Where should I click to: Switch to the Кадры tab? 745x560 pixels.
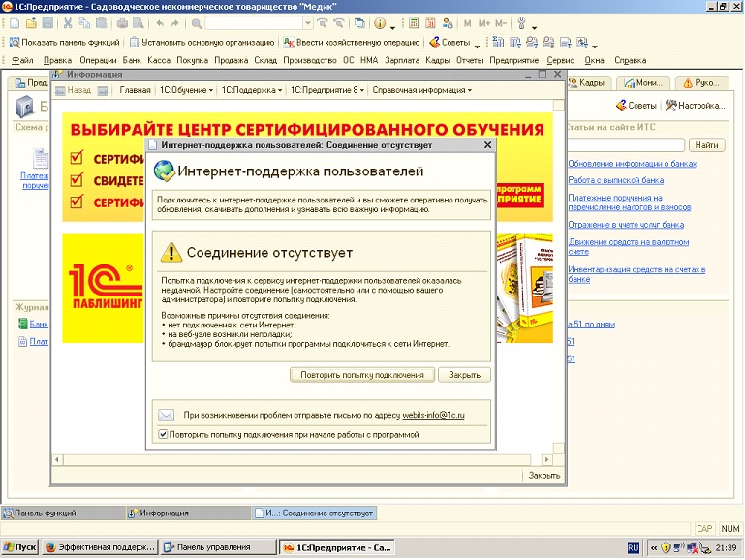click(587, 83)
